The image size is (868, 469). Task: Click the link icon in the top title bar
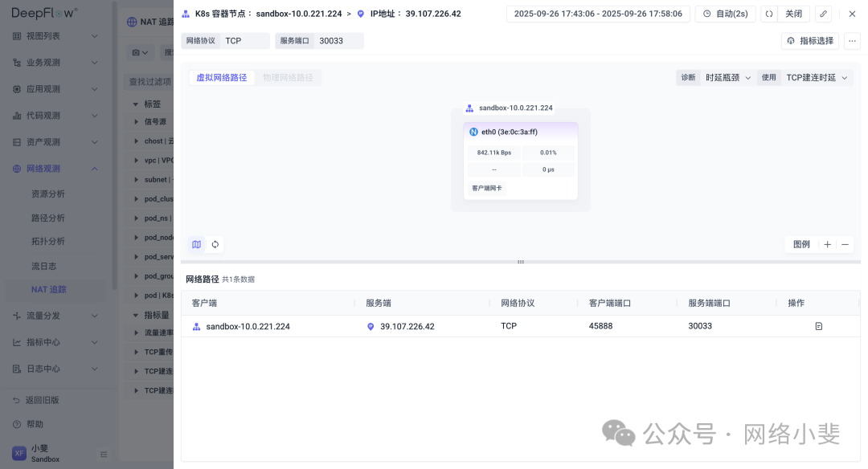822,14
